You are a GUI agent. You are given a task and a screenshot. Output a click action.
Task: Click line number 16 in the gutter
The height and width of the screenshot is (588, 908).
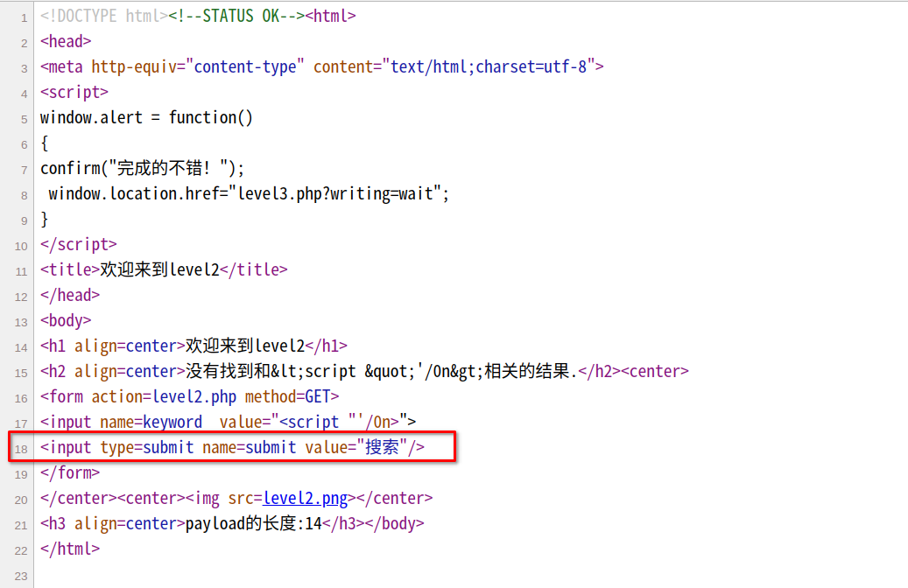click(x=21, y=399)
